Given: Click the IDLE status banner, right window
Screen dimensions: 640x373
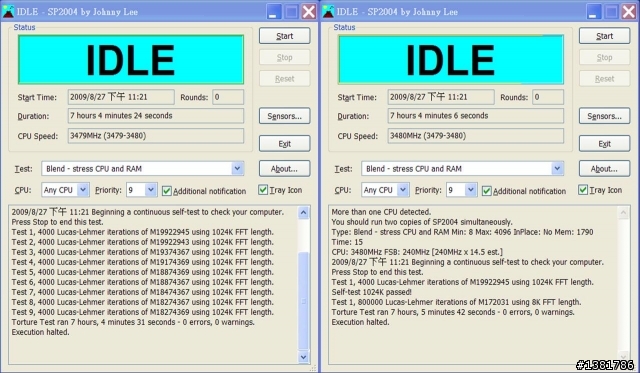Looking at the screenshot, I should (x=451, y=60).
